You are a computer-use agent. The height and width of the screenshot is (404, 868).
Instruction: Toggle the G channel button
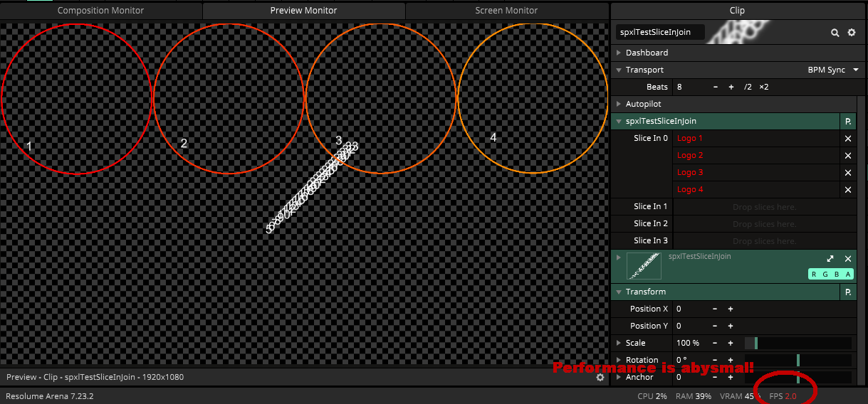(825, 275)
